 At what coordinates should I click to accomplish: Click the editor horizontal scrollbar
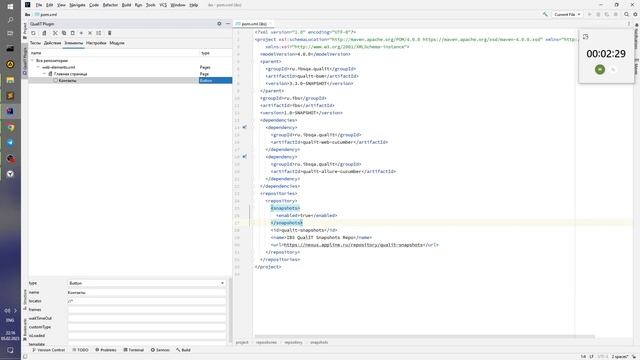[x=424, y=337]
